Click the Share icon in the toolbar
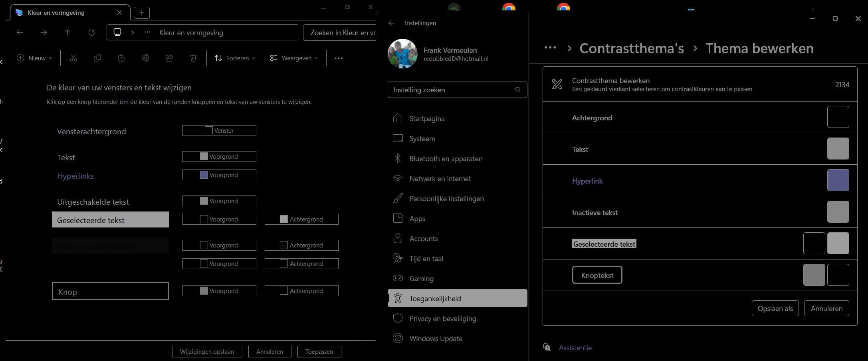 (x=169, y=58)
